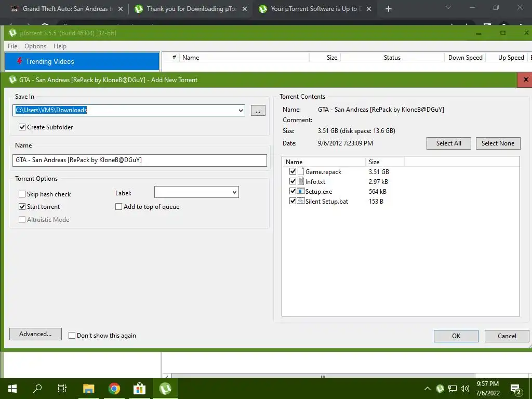Close Your µTorrent Software is Up to Date tab

(x=369, y=9)
